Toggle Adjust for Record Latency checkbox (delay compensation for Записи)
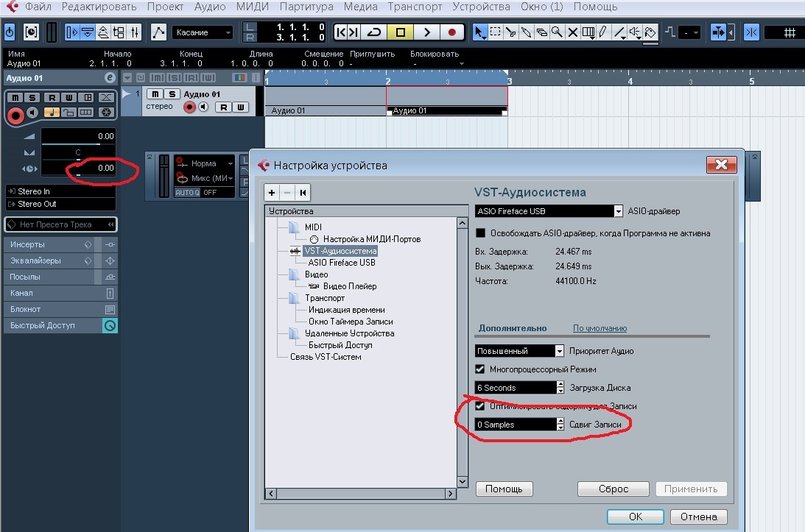The height and width of the screenshot is (532, 805). click(480, 406)
